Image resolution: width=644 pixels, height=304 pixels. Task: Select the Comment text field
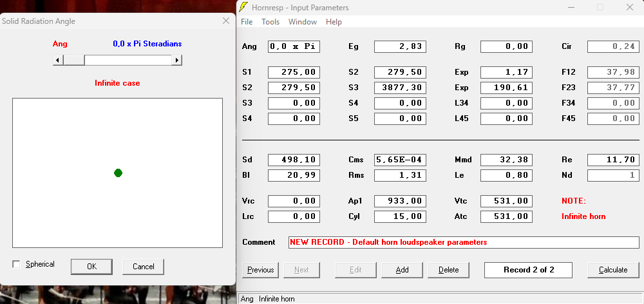point(464,242)
